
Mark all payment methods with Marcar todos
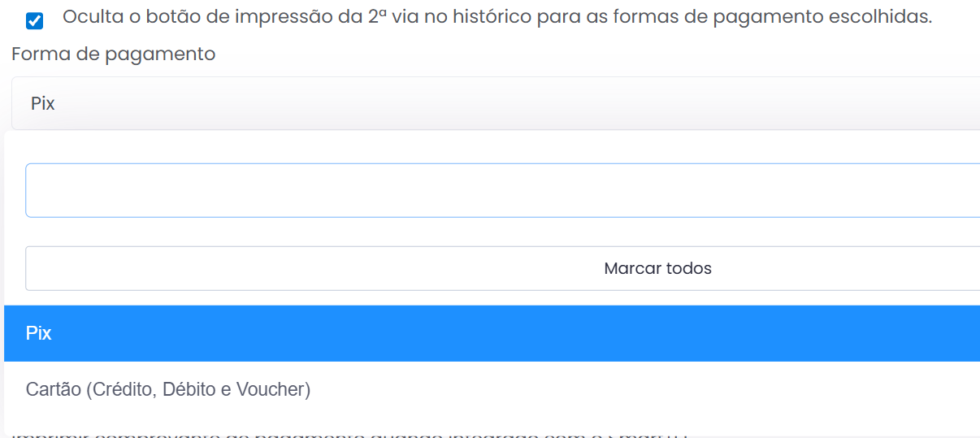657,268
